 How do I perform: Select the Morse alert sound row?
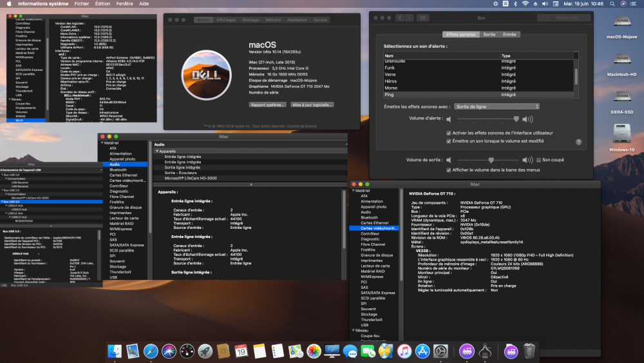(x=478, y=88)
